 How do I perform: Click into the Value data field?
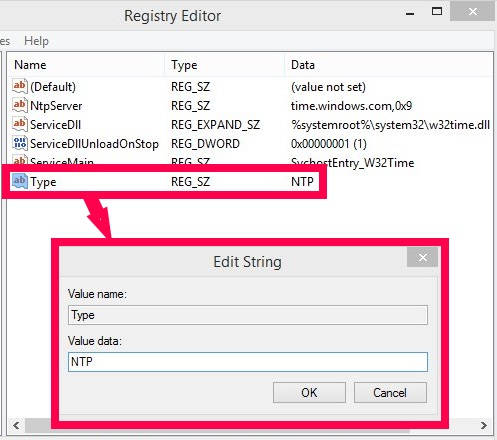click(x=248, y=362)
